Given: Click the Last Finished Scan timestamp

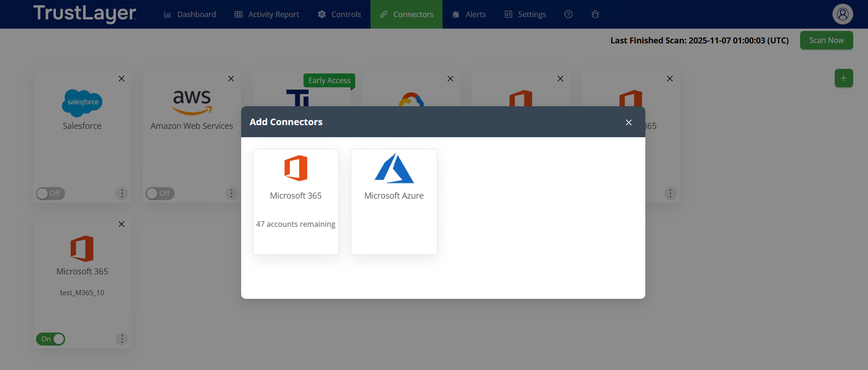Looking at the screenshot, I should click(x=699, y=41).
